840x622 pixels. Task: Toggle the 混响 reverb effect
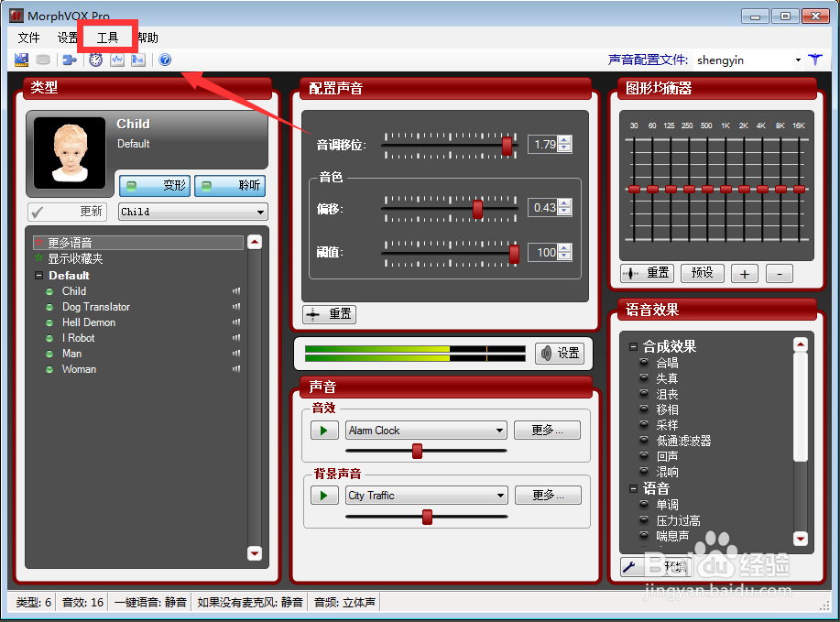(644, 472)
